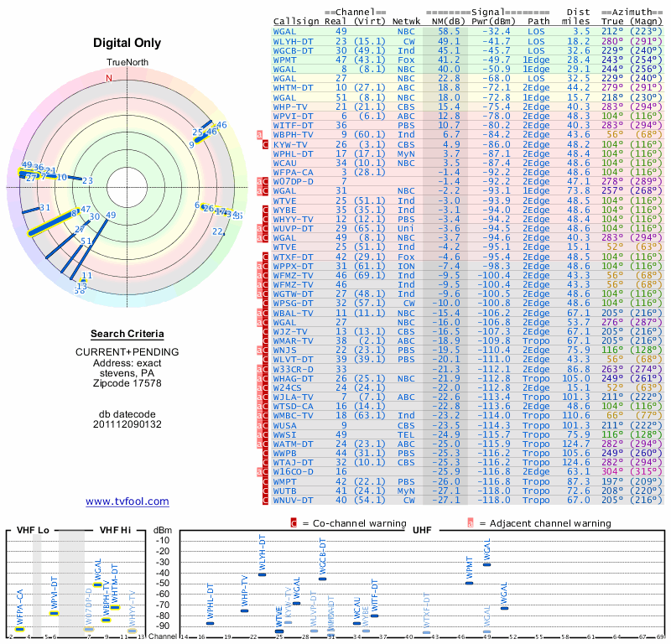Click the WHTM-DT marker in the VHF Hi chart

point(115,608)
